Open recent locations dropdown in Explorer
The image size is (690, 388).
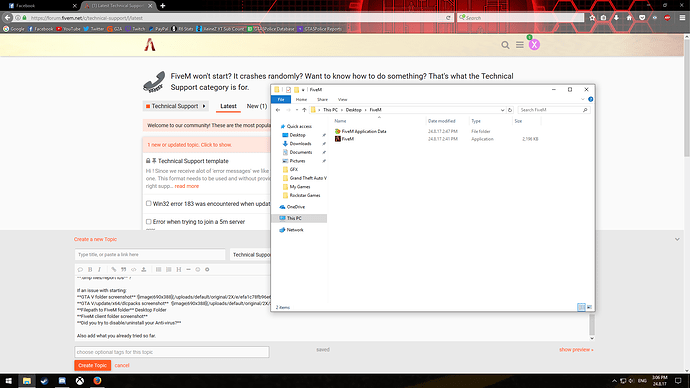(297, 110)
